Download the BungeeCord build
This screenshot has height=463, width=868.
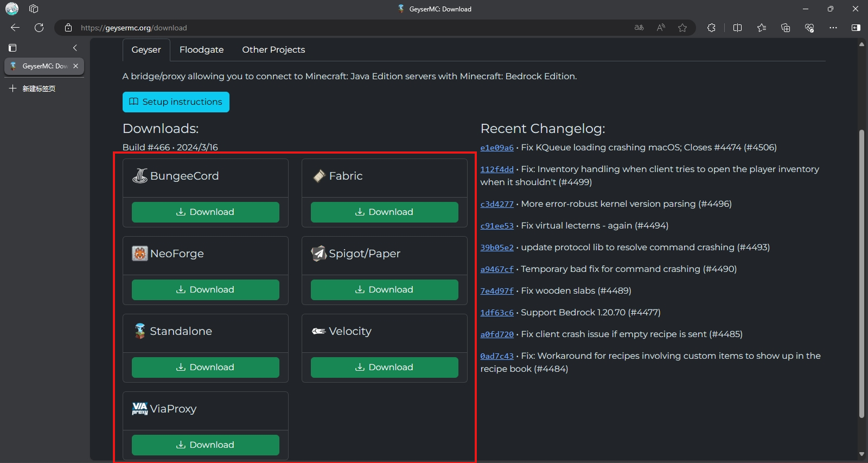pos(206,212)
